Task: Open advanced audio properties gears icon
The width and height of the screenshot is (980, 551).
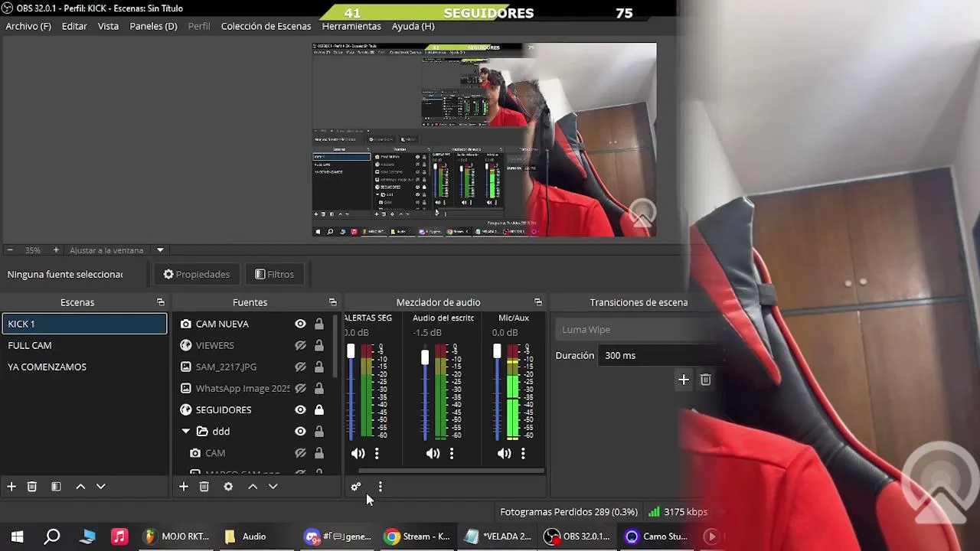Action: (x=356, y=487)
